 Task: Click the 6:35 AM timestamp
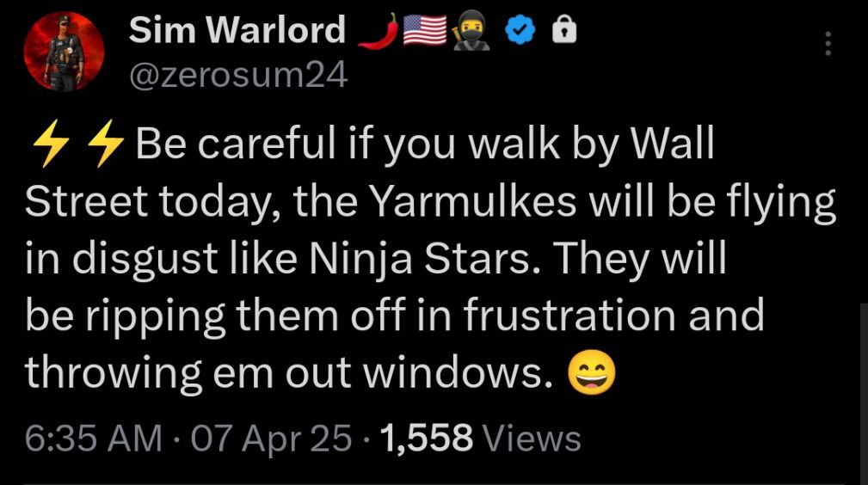pos(94,439)
